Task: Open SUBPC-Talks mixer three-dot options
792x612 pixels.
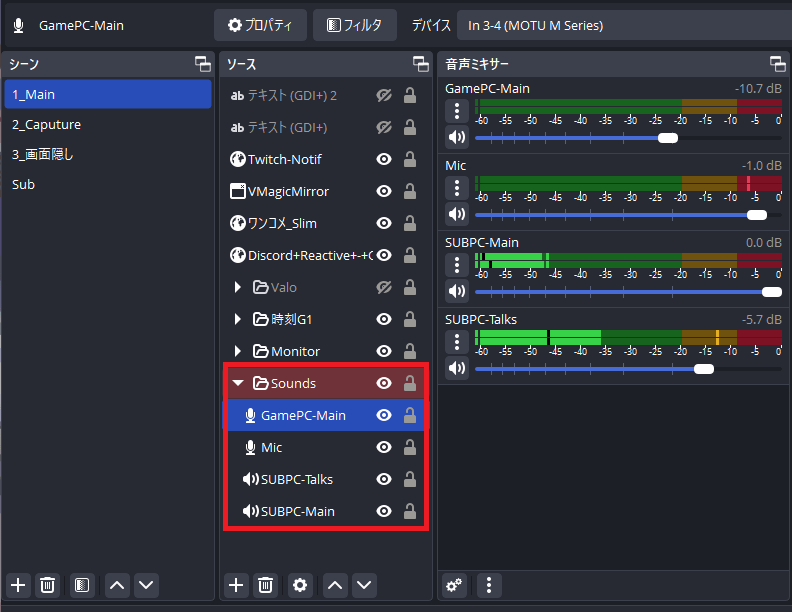Action: 457,342
